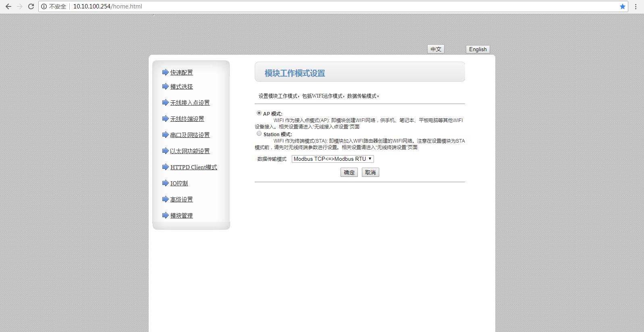This screenshot has height=332, width=644.
Task: Switch language to English
Action: pos(478,49)
